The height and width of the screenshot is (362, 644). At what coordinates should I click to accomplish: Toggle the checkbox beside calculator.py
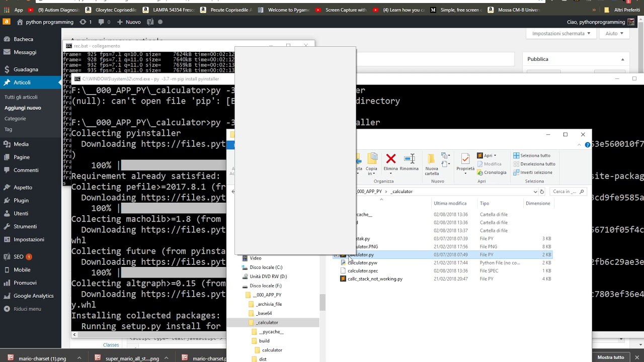(336, 255)
